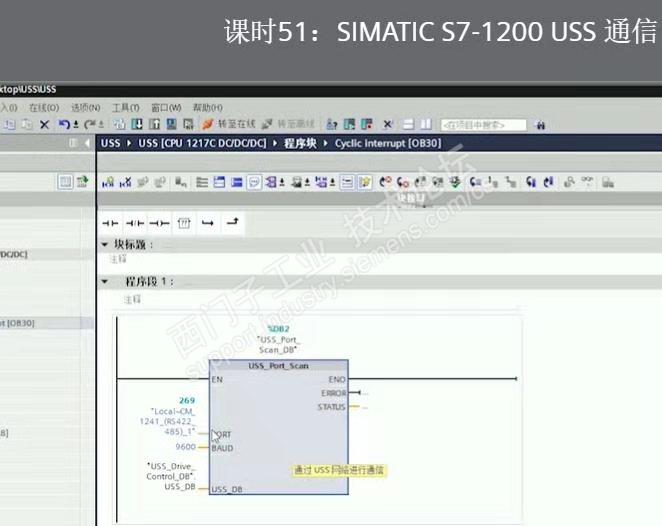662x526 pixels.
Task: Click the Start CPU icon
Action: (x=350, y=125)
